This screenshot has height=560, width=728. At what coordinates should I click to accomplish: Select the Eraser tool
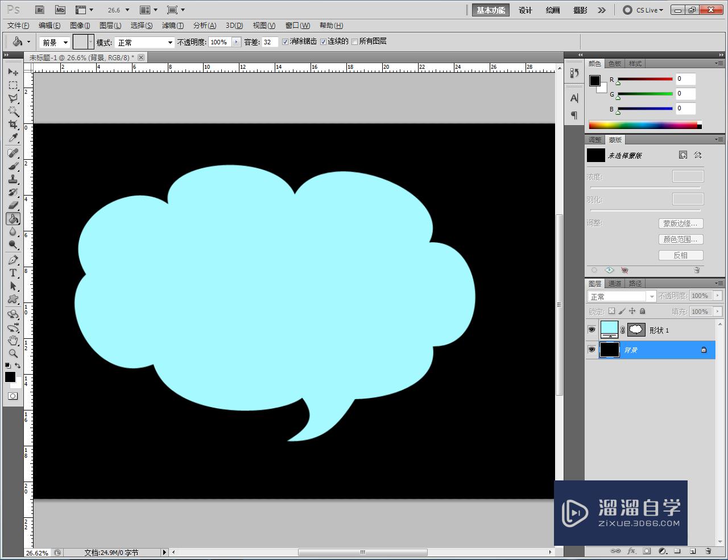13,205
